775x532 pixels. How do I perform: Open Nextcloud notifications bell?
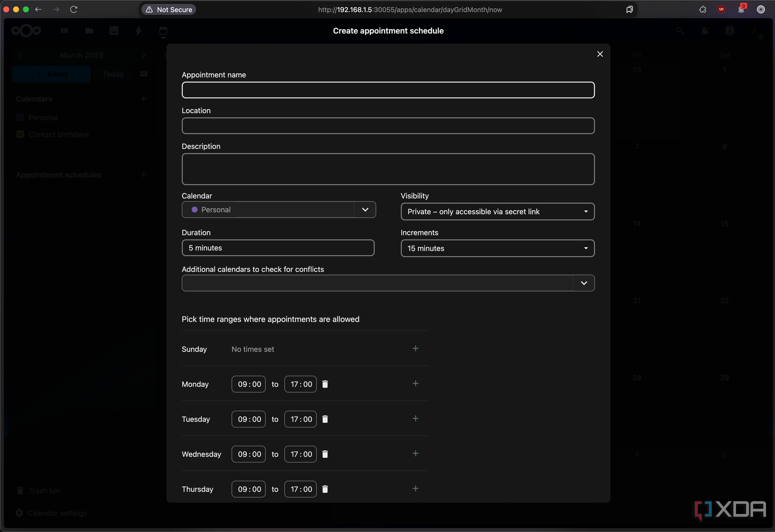point(705,31)
